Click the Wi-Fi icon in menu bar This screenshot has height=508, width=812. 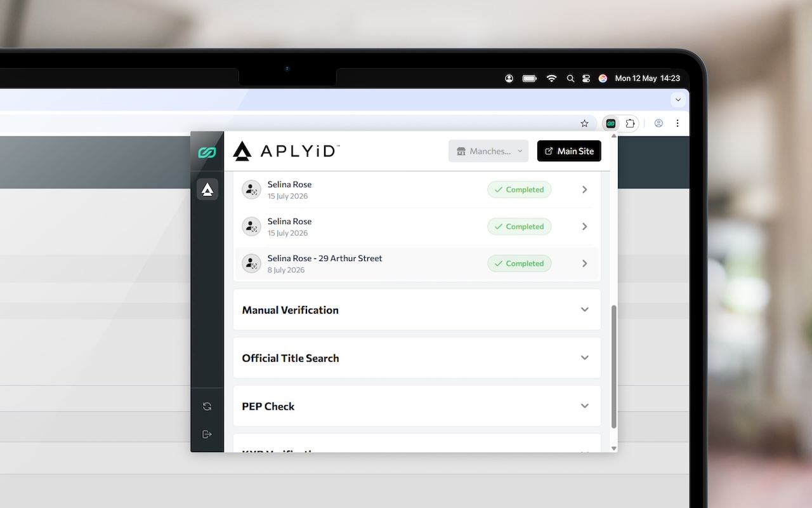551,78
